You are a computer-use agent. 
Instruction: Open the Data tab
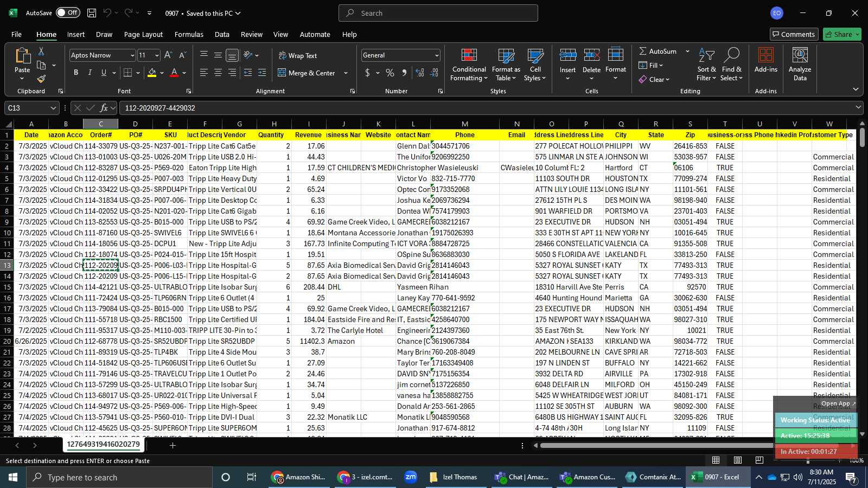click(222, 34)
